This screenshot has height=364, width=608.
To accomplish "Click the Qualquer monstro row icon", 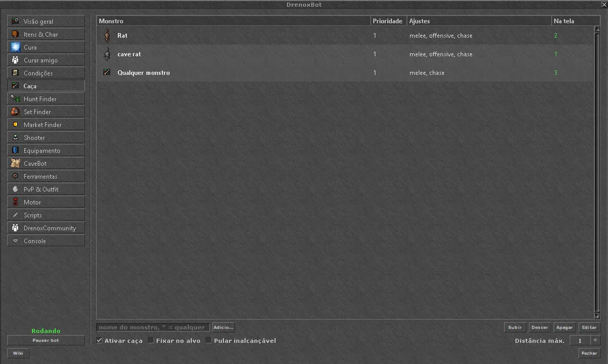I will click(x=107, y=72).
